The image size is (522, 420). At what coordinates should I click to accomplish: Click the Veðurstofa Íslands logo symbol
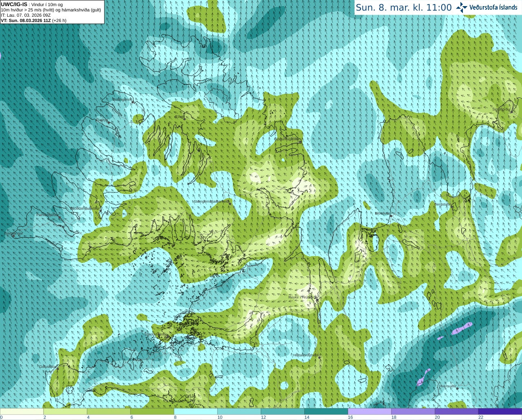pyautogui.click(x=462, y=7)
